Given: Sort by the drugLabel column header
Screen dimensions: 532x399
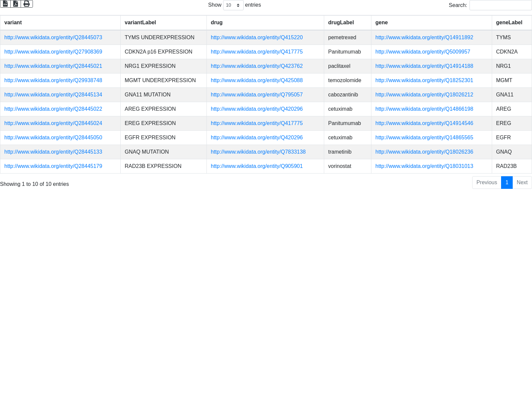Looking at the screenshot, I should coord(341,23).
